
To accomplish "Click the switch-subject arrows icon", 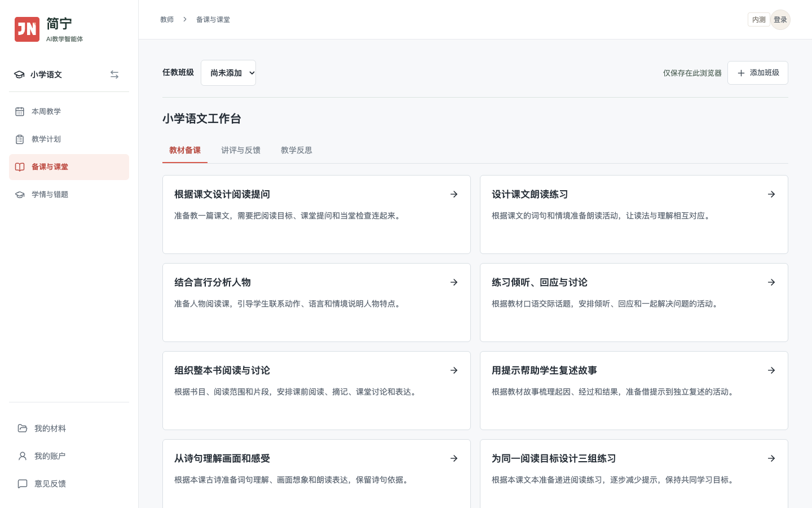I will [114, 75].
